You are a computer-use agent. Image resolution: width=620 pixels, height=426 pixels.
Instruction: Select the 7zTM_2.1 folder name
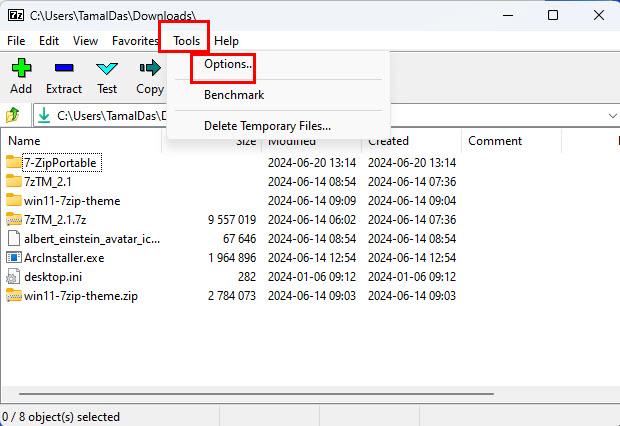(48, 182)
